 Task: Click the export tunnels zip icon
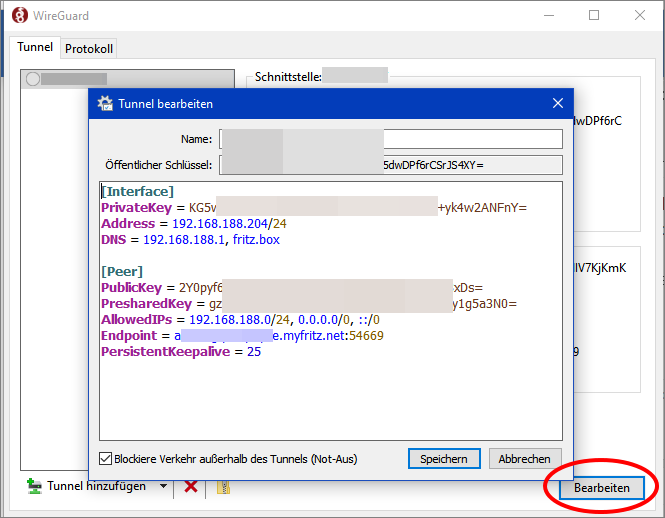click(x=224, y=487)
